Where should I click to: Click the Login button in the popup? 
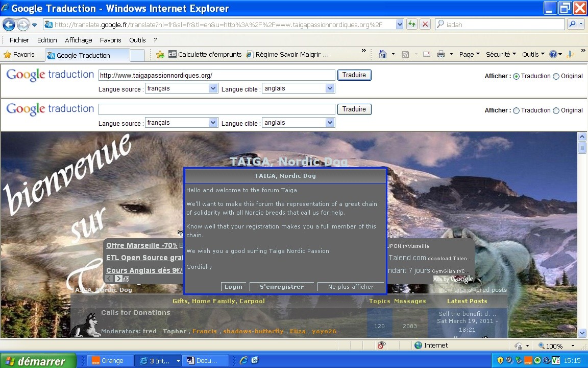[233, 287]
